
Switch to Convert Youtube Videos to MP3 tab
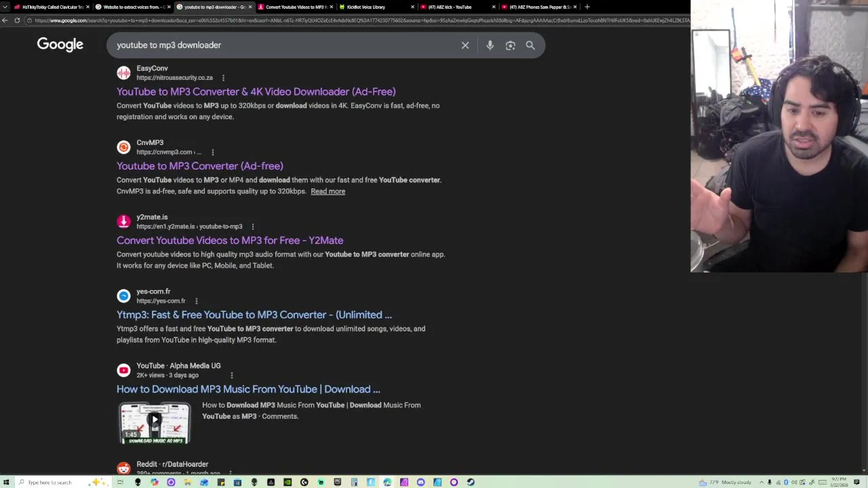pyautogui.click(x=296, y=7)
